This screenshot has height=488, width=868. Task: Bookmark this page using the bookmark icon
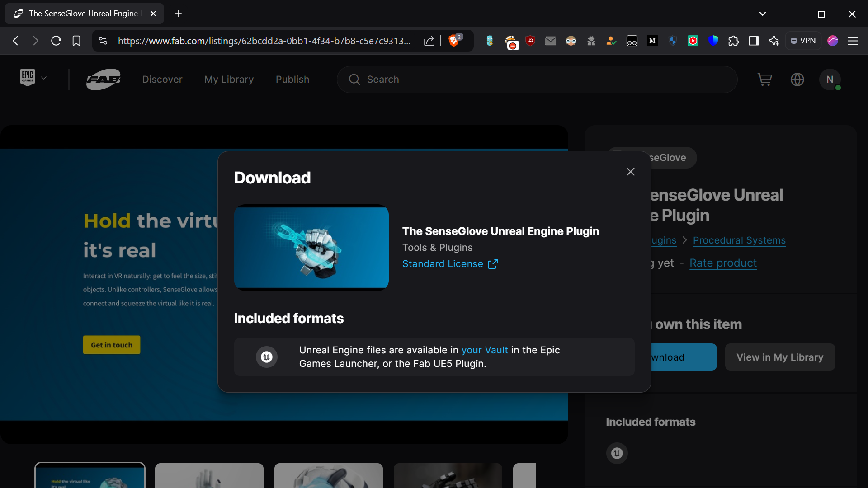coord(76,41)
